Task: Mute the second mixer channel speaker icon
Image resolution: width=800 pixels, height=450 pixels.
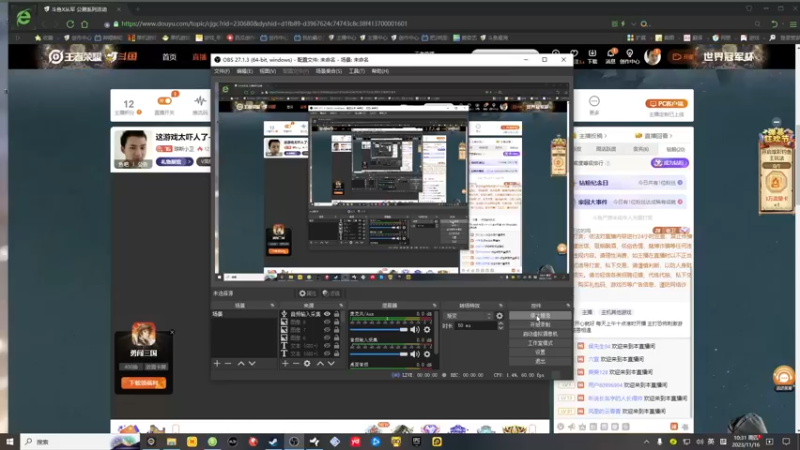Action: [x=415, y=354]
